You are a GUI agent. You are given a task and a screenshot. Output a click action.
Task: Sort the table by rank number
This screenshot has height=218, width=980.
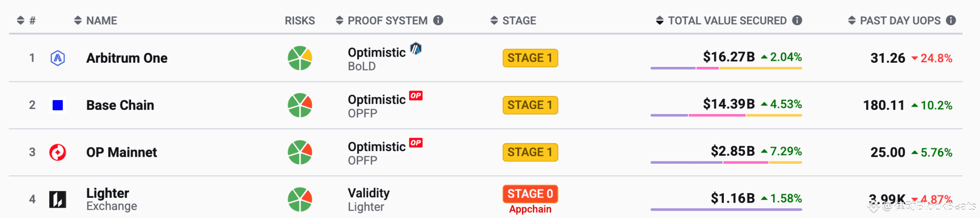click(26, 21)
